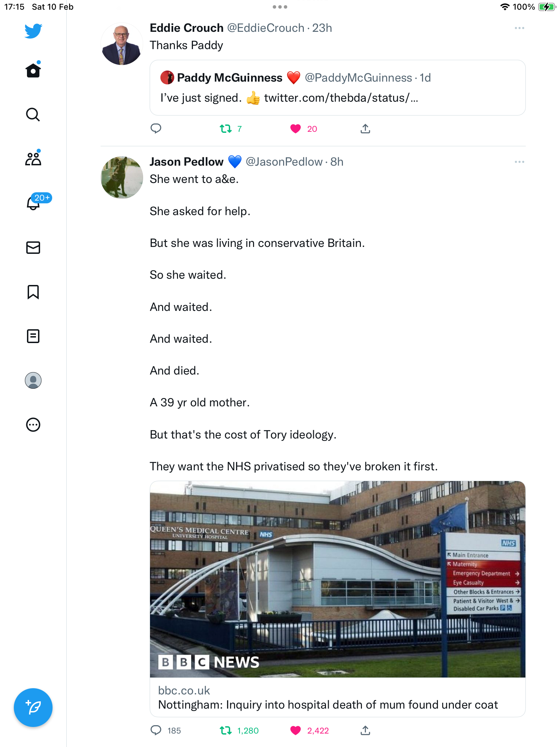Open Paddy McGuinness quoted tweet
The width and height of the screenshot is (560, 747).
pyautogui.click(x=338, y=87)
